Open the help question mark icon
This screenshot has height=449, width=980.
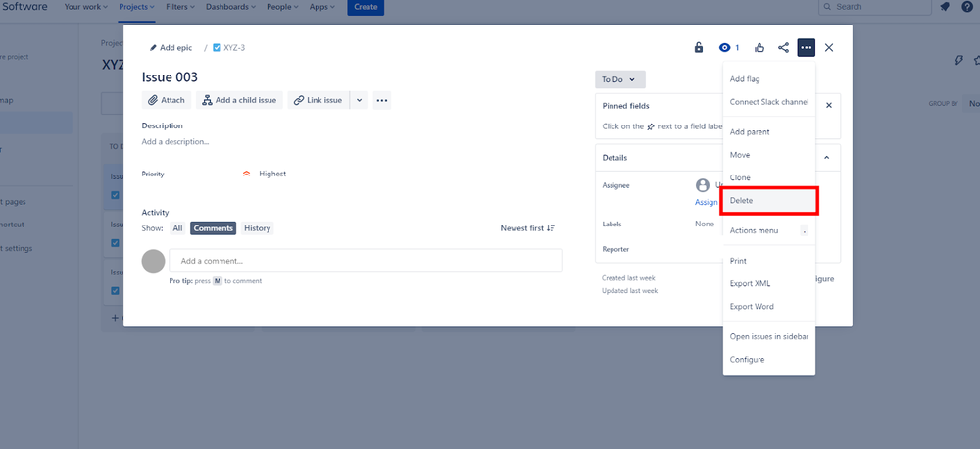click(x=967, y=7)
